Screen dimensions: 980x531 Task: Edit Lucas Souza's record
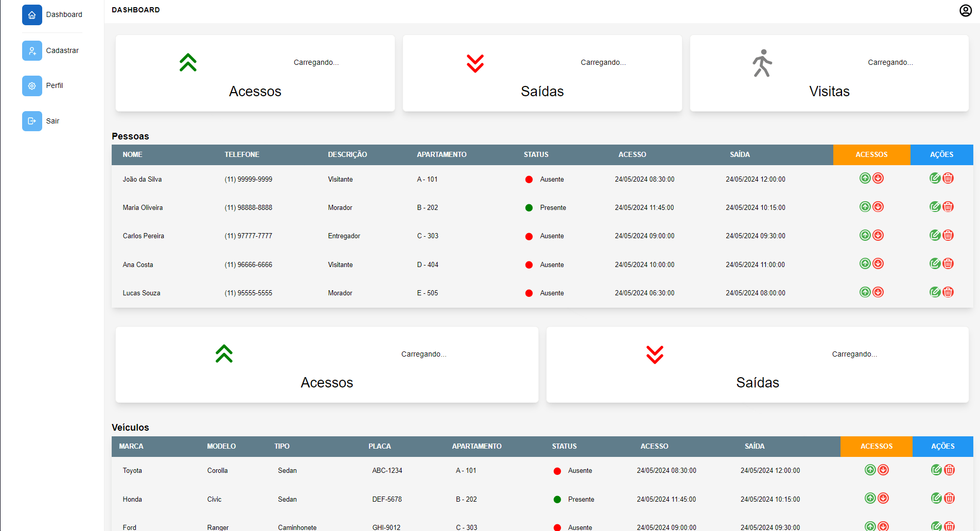935,292
